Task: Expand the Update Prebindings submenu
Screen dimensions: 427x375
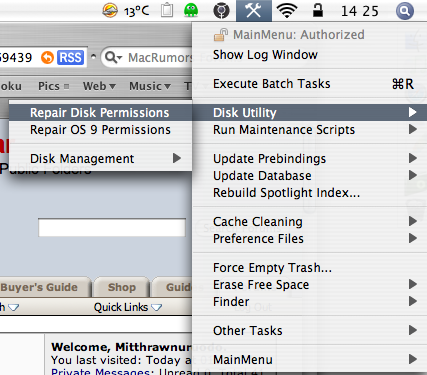Action: [x=310, y=159]
